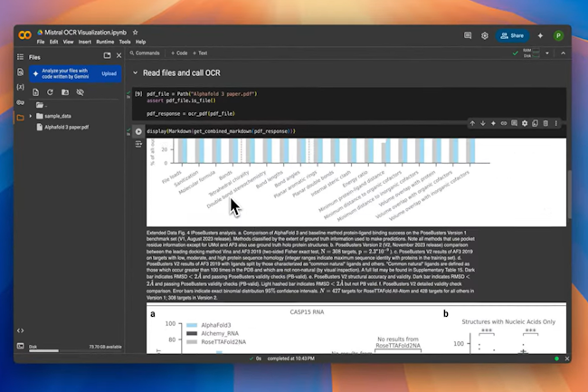This screenshot has height=392, width=588.
Task: Add a new Text cell
Action: (x=200, y=53)
